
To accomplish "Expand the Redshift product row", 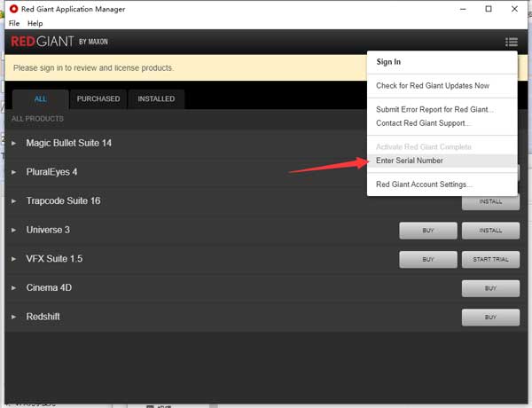I will (x=14, y=317).
